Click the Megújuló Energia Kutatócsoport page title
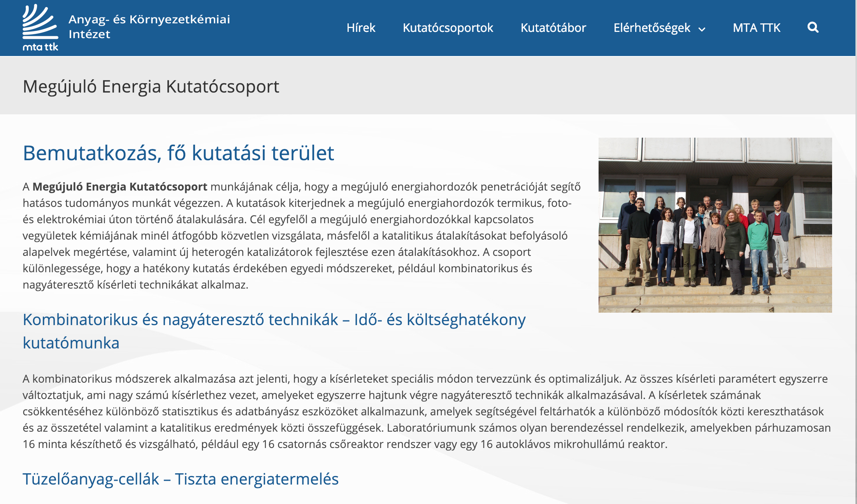Screen dimensions: 857x504 pyautogui.click(x=151, y=86)
